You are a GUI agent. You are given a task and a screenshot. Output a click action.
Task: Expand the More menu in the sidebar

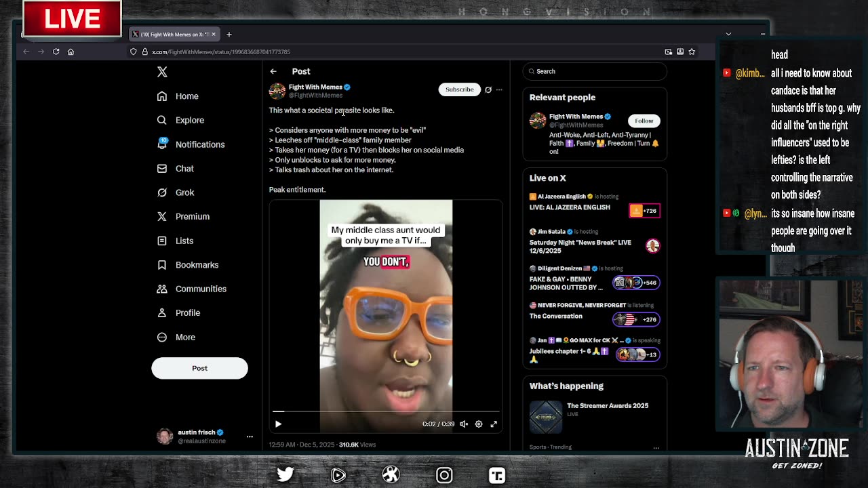click(185, 337)
